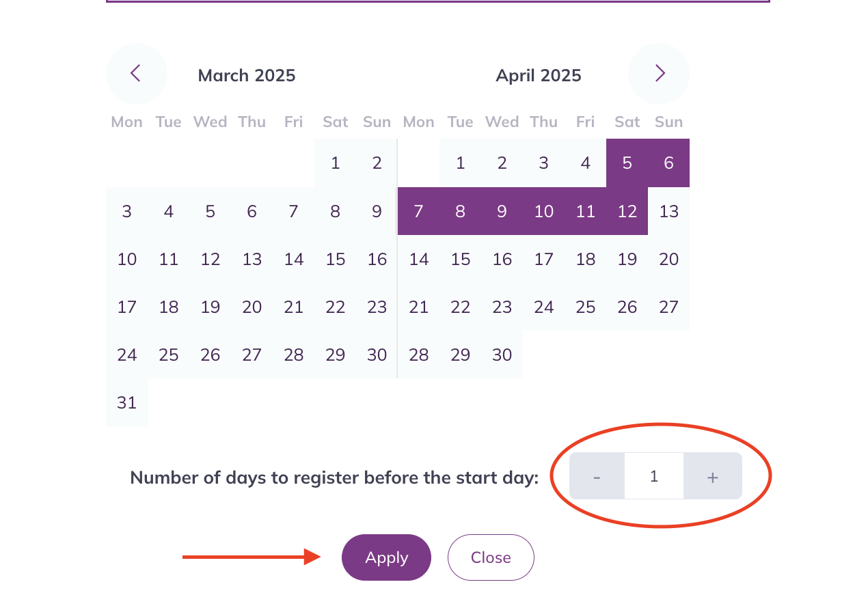Decrease registration days with minus button

pyautogui.click(x=597, y=476)
